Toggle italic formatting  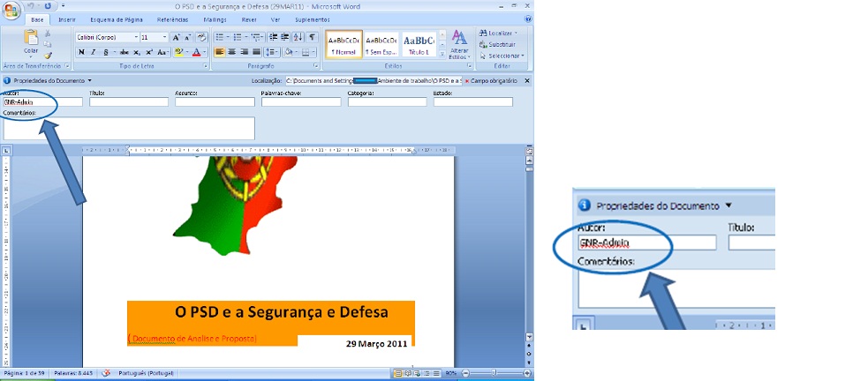[93, 52]
